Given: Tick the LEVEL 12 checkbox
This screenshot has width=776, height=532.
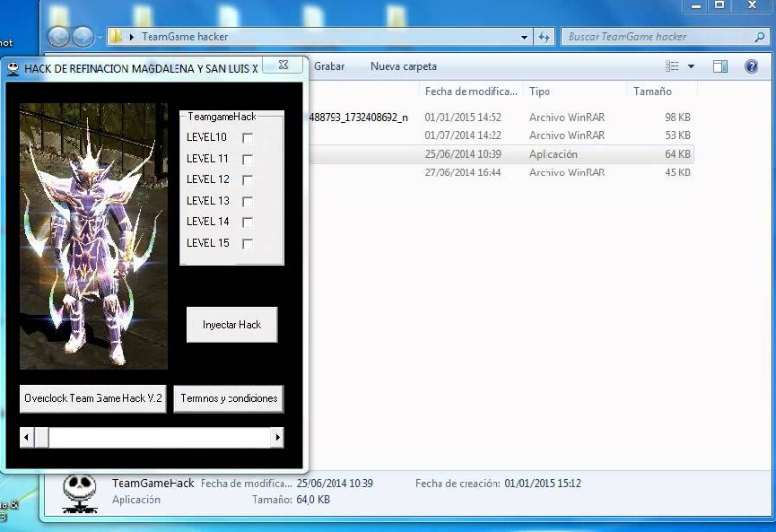Looking at the screenshot, I should pos(248,180).
